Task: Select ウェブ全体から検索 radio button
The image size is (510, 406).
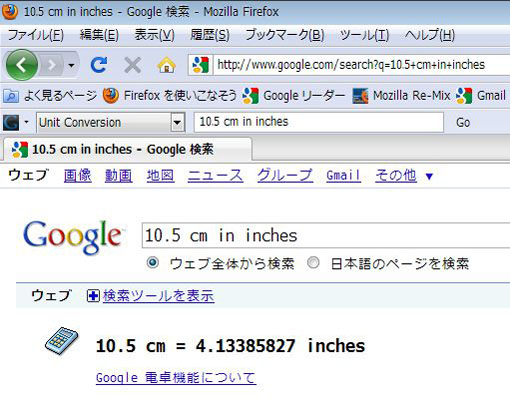Action: click(x=153, y=263)
